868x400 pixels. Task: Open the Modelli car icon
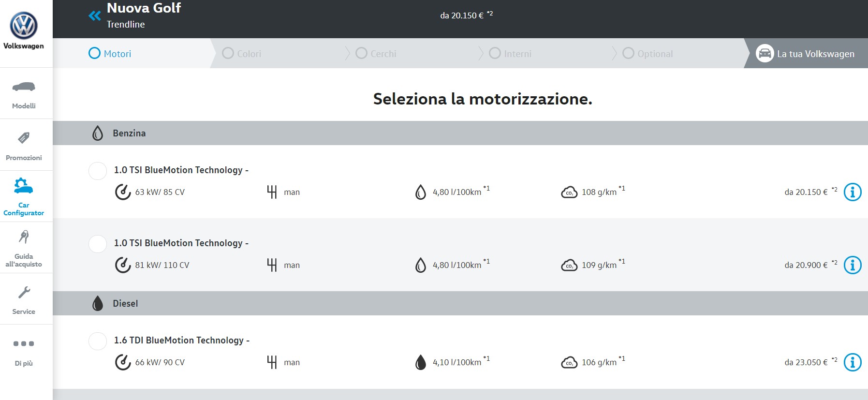click(x=24, y=87)
